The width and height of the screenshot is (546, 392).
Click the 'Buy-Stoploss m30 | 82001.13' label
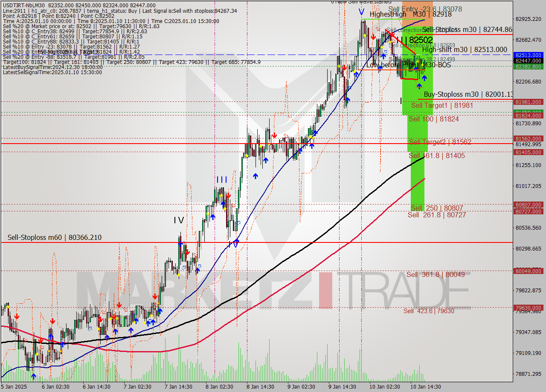point(468,94)
